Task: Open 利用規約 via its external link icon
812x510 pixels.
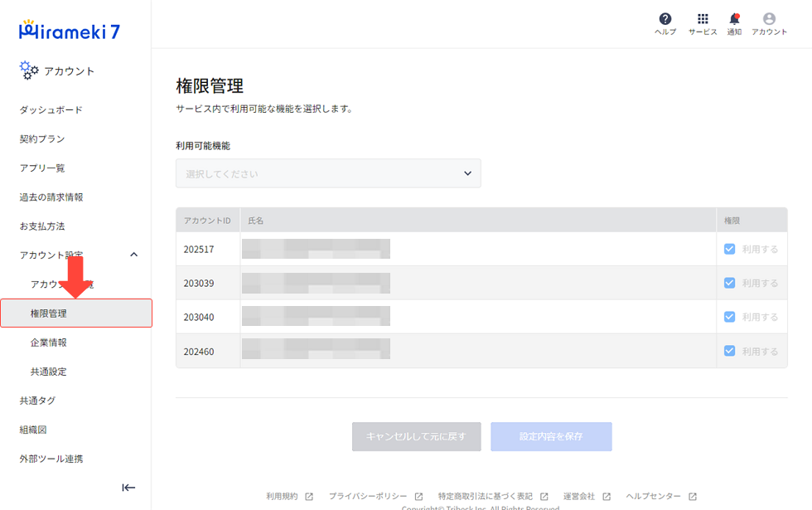Action: [x=308, y=496]
